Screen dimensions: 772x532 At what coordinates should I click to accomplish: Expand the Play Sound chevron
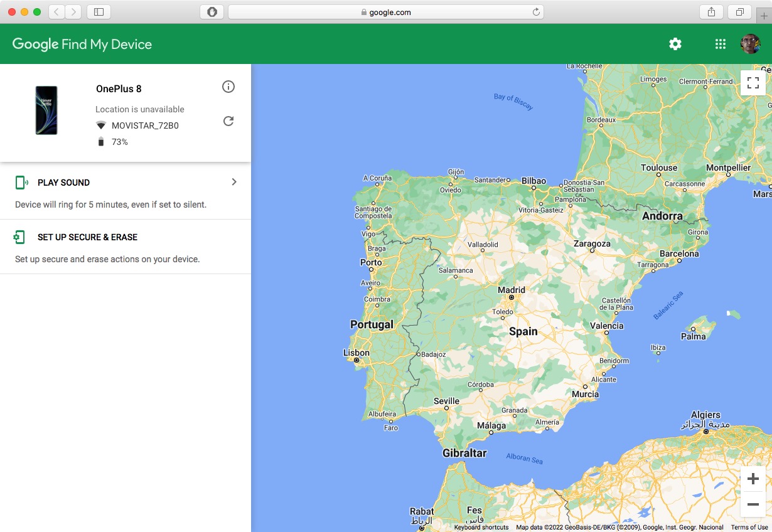pyautogui.click(x=234, y=182)
